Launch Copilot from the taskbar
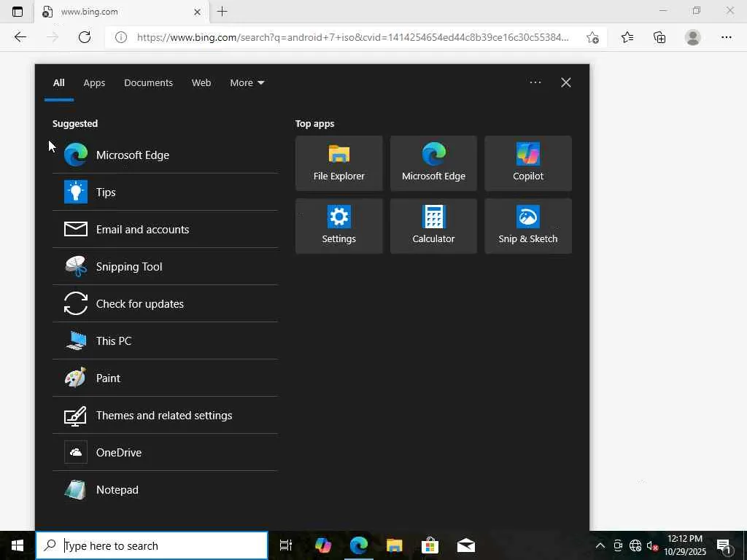 (323, 545)
